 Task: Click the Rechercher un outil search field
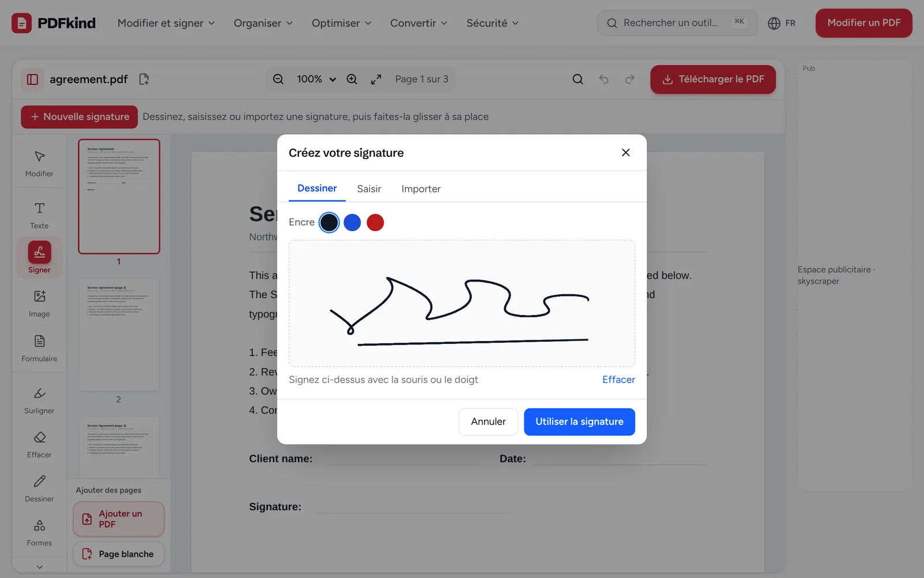pyautogui.click(x=677, y=23)
